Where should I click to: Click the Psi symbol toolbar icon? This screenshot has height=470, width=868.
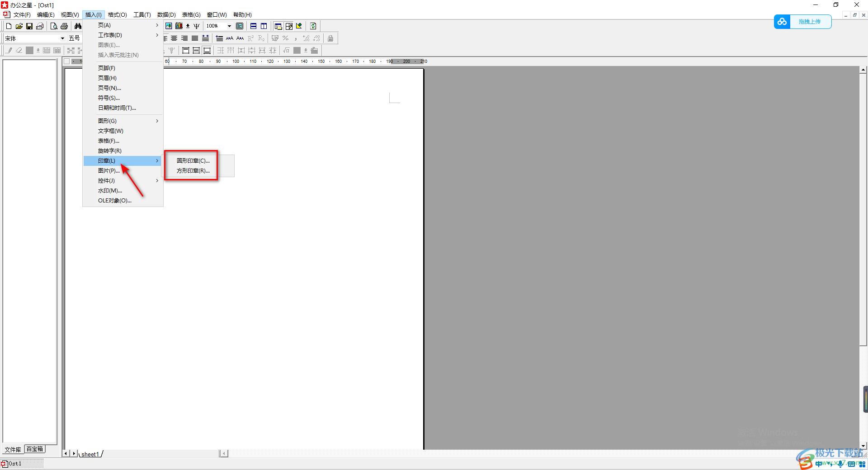click(197, 26)
